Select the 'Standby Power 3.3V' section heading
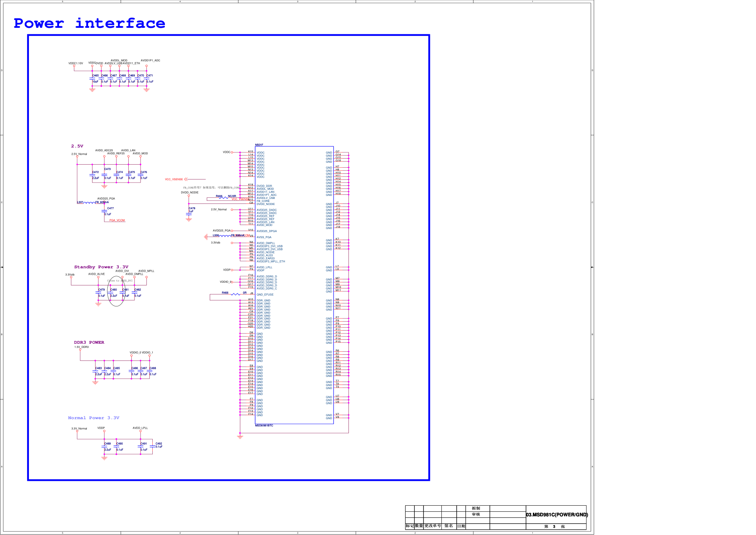 tap(101, 267)
